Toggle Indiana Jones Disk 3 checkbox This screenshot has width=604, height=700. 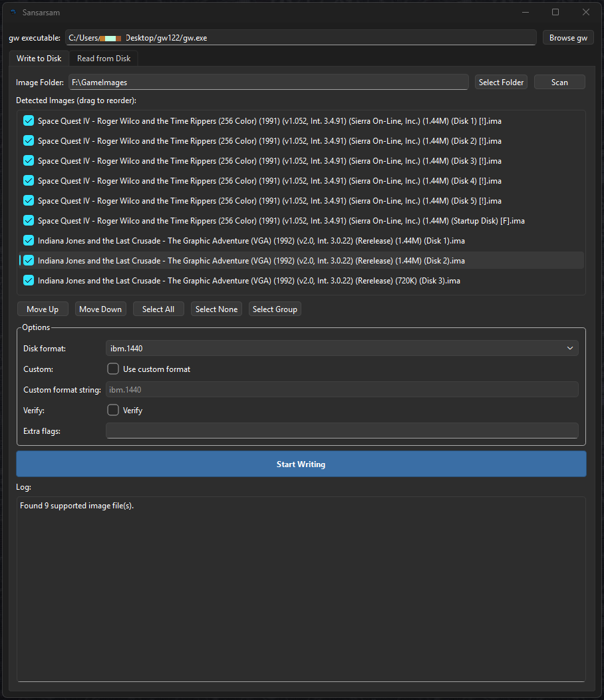coord(29,280)
